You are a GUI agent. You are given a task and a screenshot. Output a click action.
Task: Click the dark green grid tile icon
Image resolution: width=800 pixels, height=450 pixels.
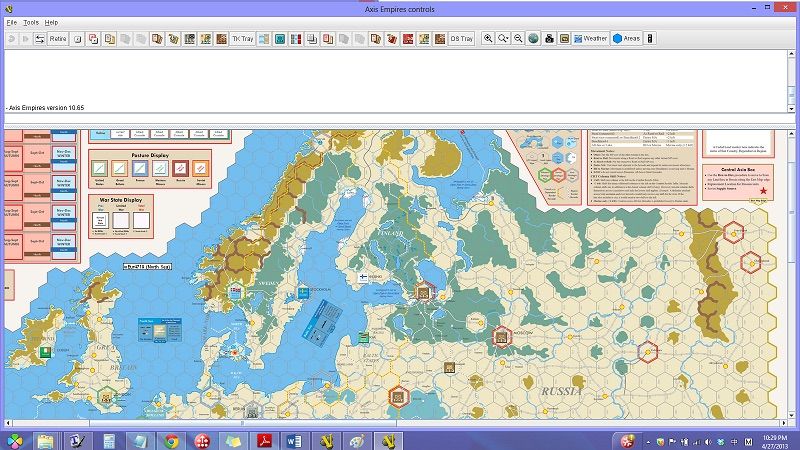pyautogui.click(x=189, y=39)
